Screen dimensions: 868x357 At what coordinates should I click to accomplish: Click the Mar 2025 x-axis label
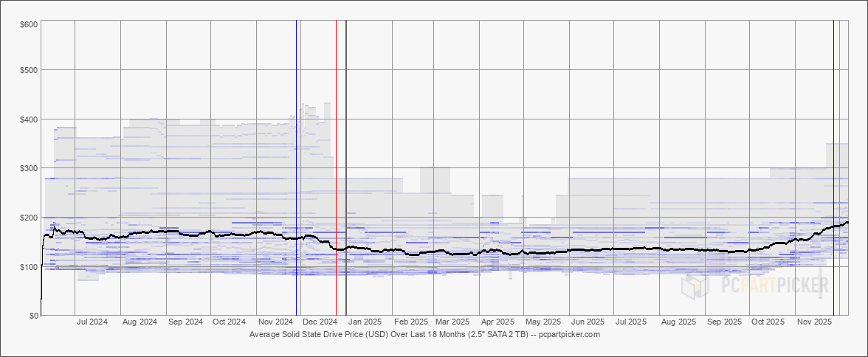pyautogui.click(x=452, y=322)
